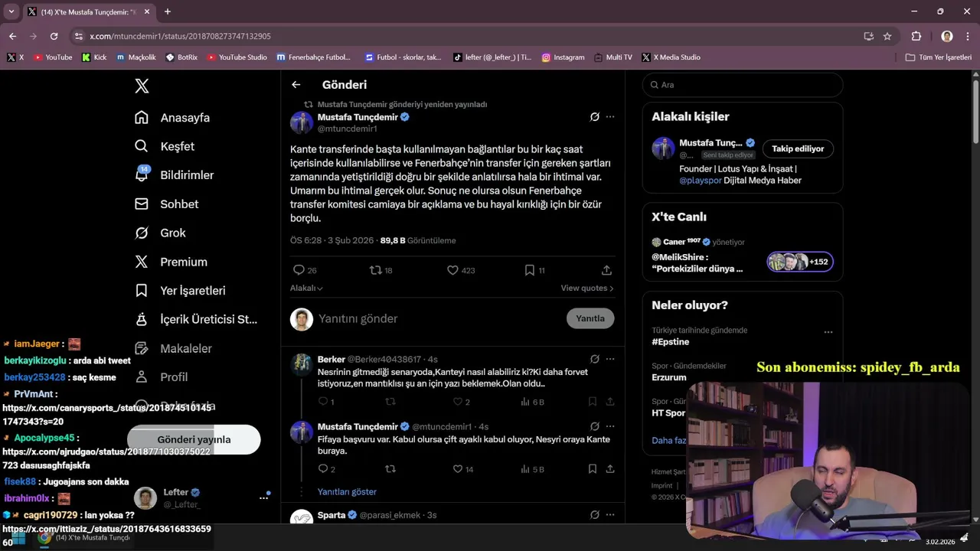Click the Grok icon on main post
Viewport: 980px width, 551px height.
click(594, 117)
